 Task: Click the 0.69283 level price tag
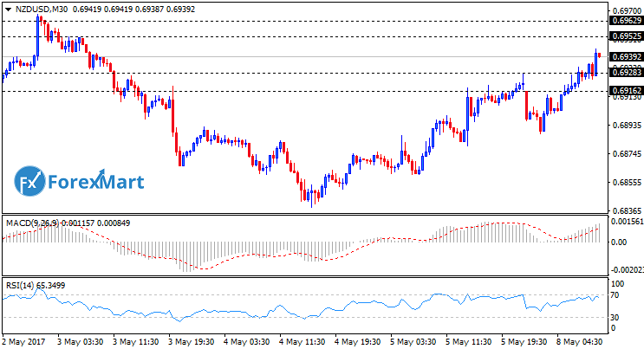click(626, 73)
